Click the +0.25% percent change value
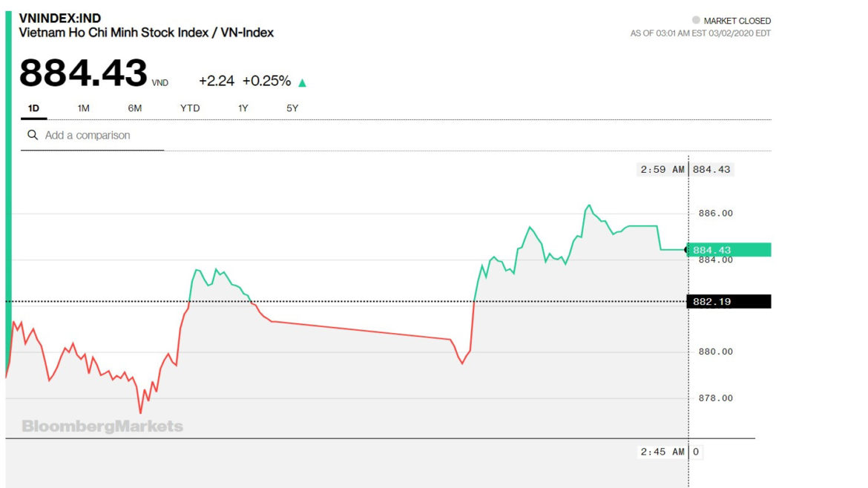The image size is (868, 488). 266,81
